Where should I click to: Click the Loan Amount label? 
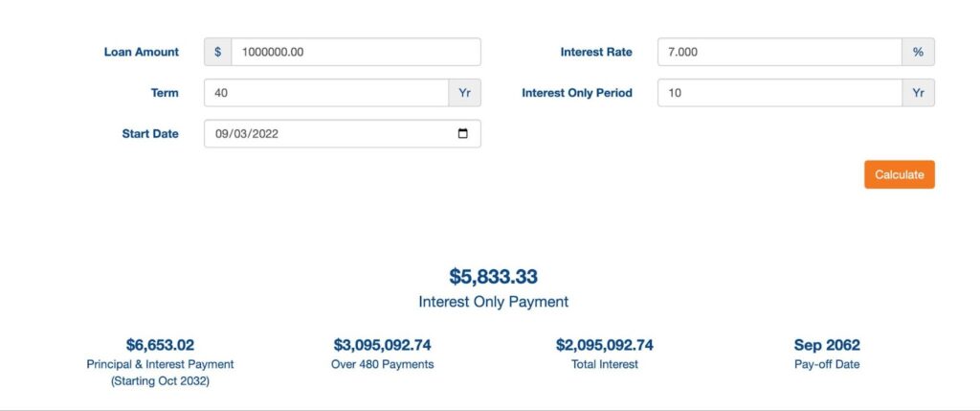[x=142, y=52]
